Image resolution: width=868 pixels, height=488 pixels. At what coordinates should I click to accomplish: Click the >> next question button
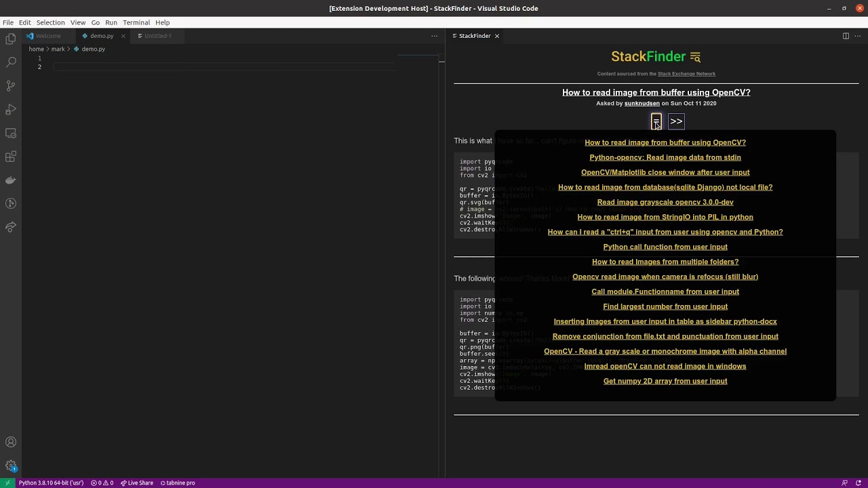click(x=676, y=121)
